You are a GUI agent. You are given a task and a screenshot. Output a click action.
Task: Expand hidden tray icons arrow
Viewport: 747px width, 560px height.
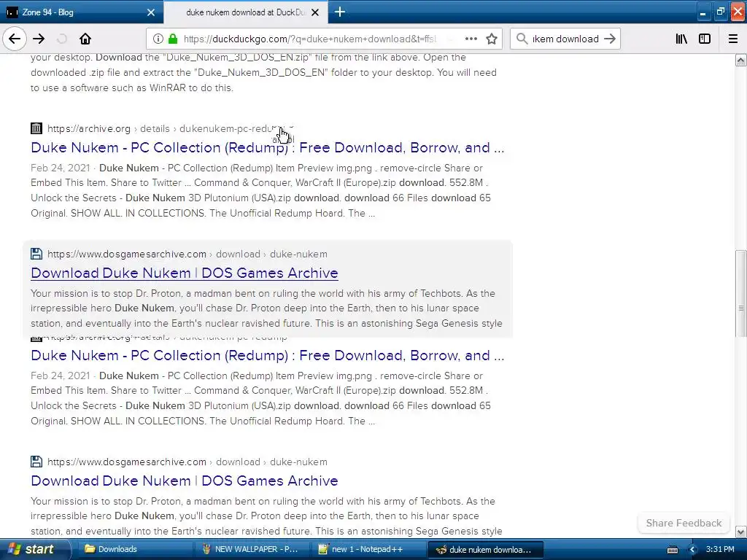[693, 550]
